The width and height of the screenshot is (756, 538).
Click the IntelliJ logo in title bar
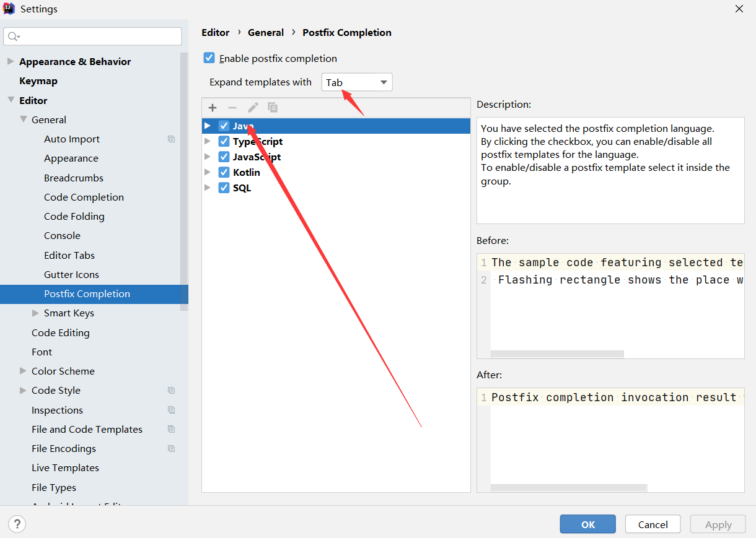coord(9,9)
